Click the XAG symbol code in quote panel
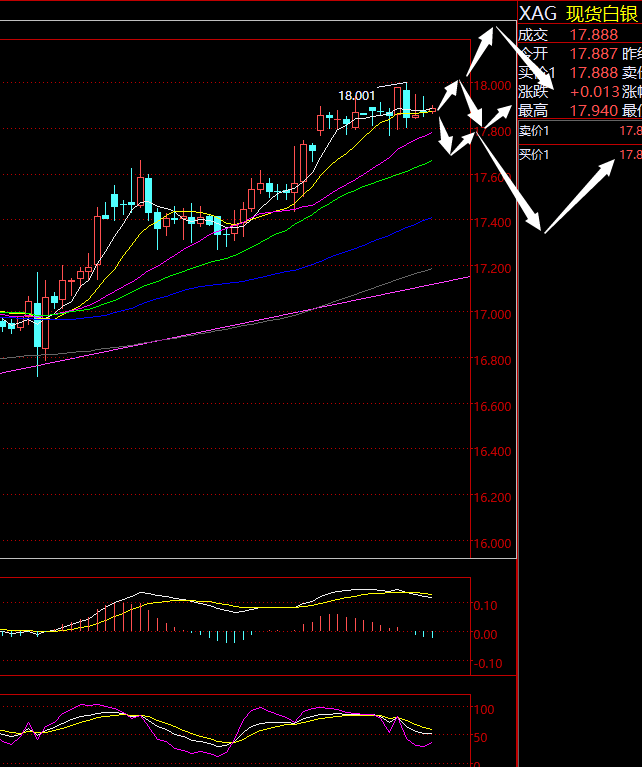This screenshot has height=767, width=642. pyautogui.click(x=538, y=14)
